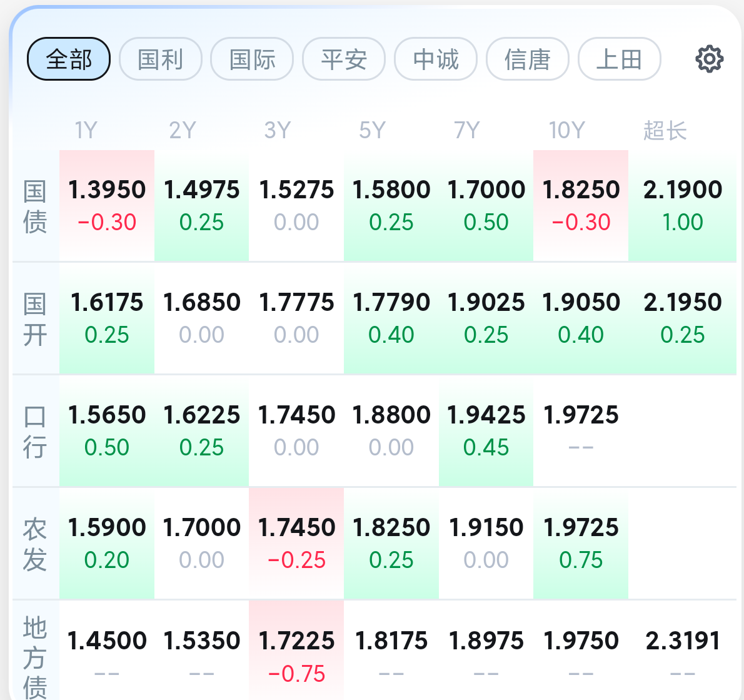Choose the 中诚 tab

point(436,59)
